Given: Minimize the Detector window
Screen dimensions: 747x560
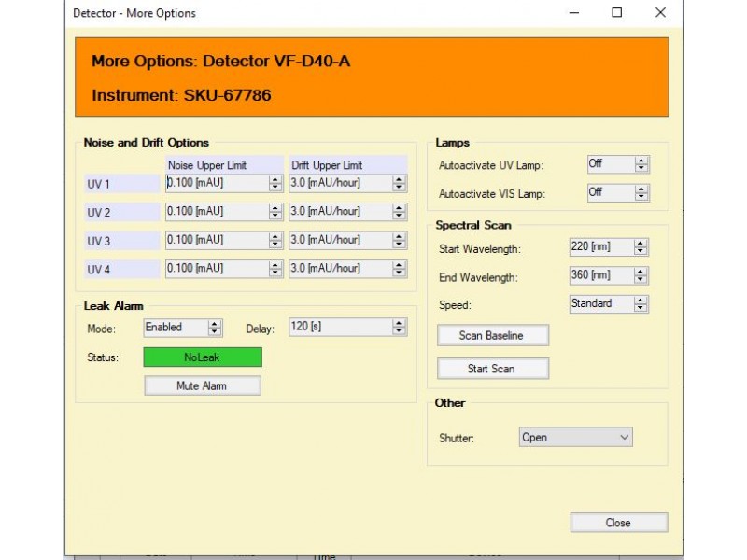Looking at the screenshot, I should click(x=574, y=13).
